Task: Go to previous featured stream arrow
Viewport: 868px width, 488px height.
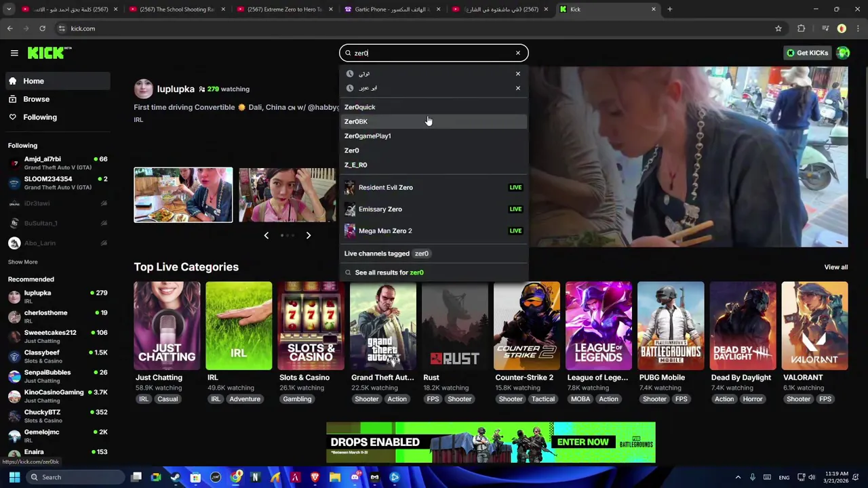Action: [266, 235]
